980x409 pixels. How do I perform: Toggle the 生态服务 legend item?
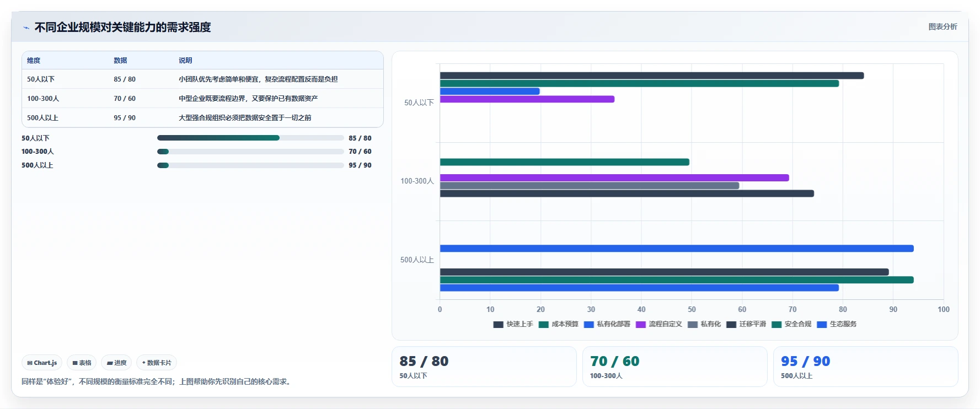[x=836, y=324]
